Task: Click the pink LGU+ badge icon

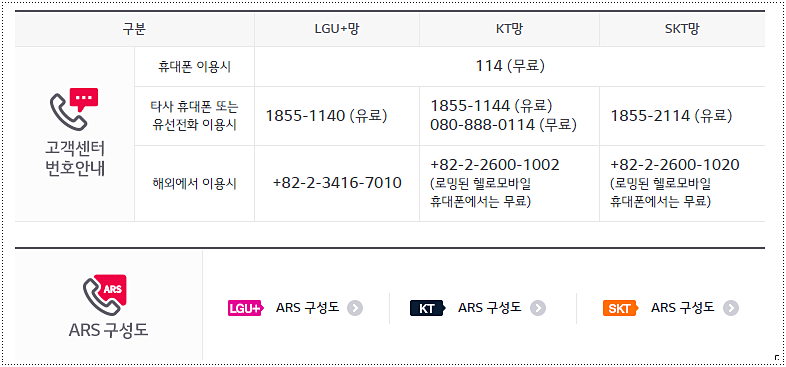Action: pos(245,308)
